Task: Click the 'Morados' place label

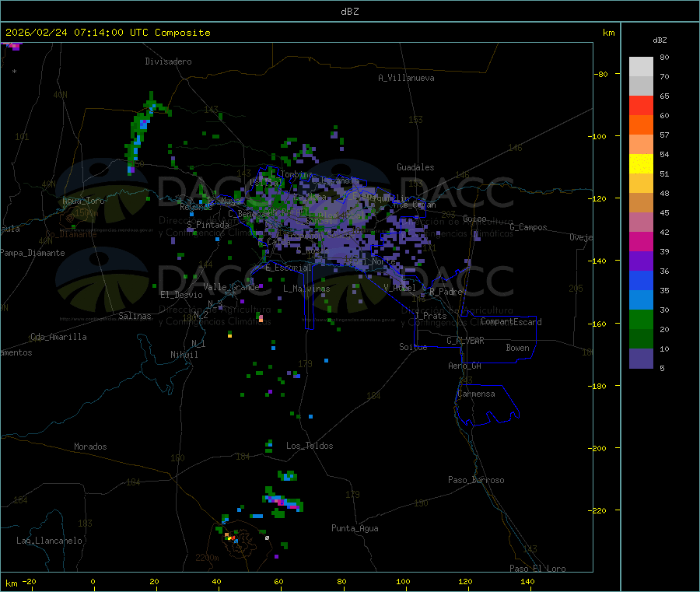Action: [90, 447]
